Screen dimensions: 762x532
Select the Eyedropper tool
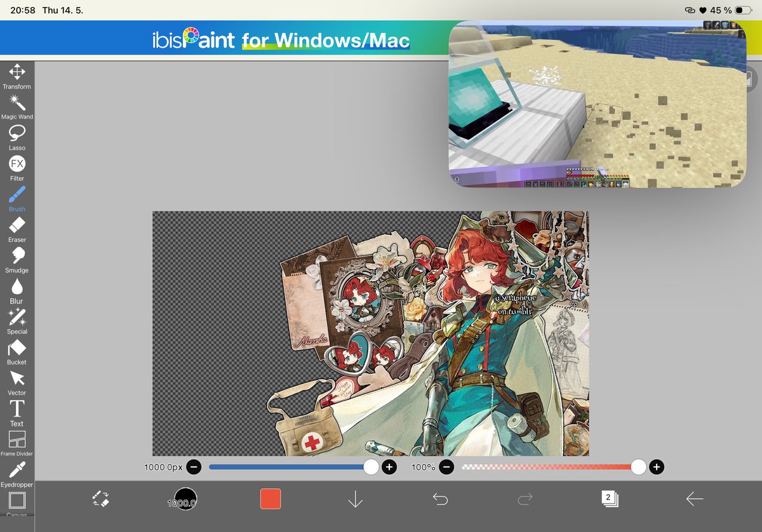click(x=17, y=474)
